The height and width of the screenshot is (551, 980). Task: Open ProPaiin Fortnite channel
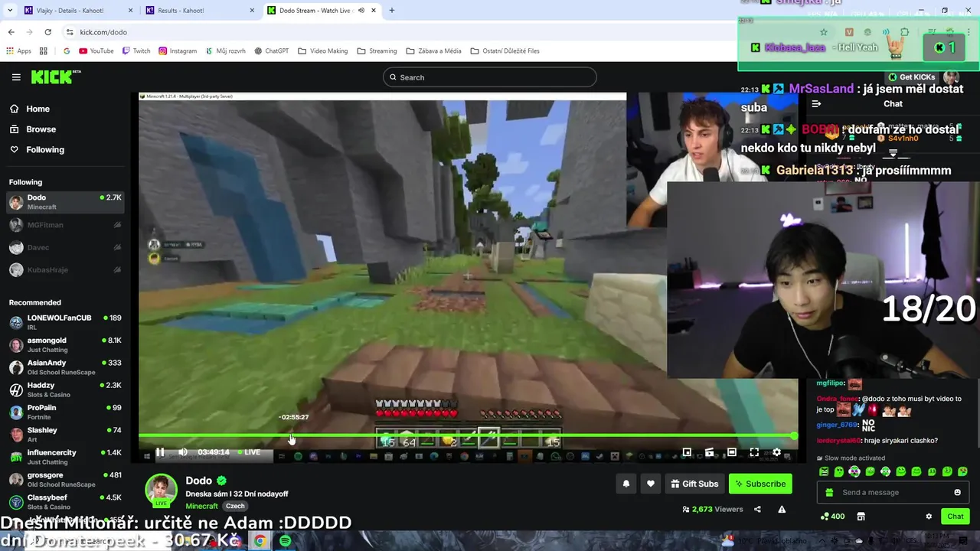click(x=66, y=412)
